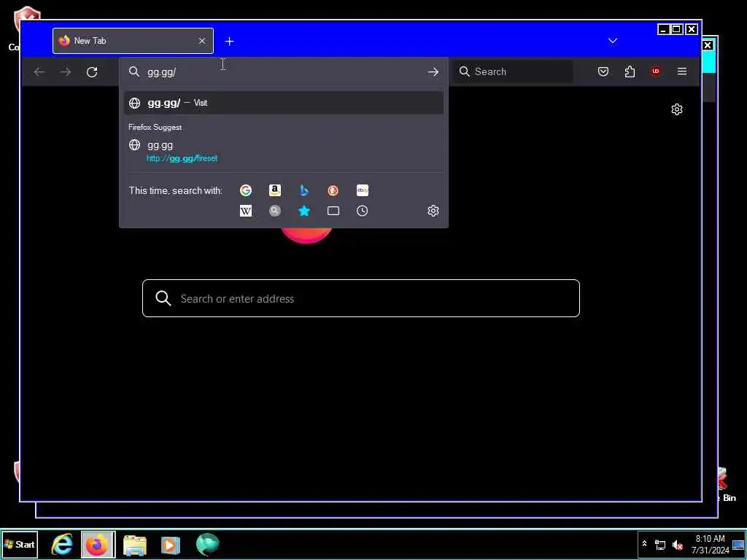Expand the List all tabs chevron
747x560 pixels.
pyautogui.click(x=613, y=41)
